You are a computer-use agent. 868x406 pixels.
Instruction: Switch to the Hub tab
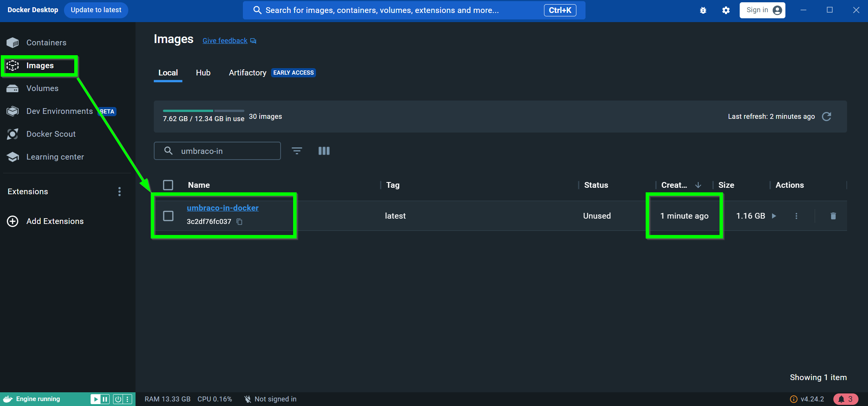coord(203,73)
